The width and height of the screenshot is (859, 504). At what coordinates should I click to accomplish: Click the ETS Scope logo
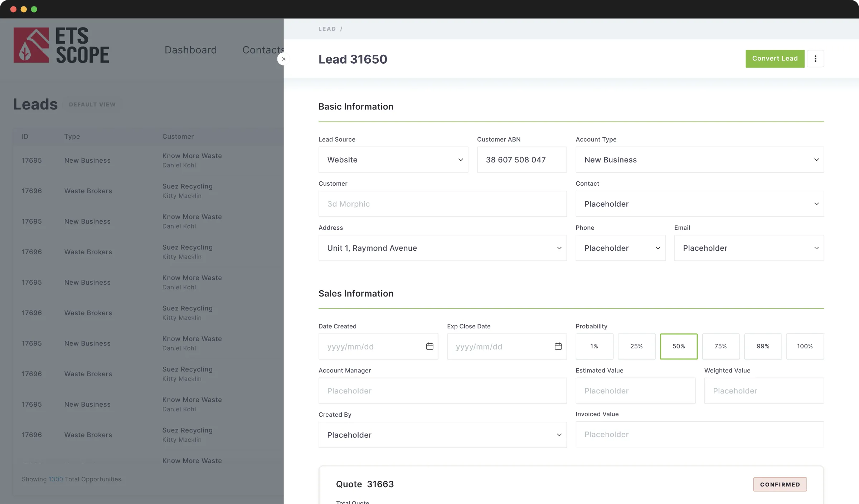pos(62,45)
